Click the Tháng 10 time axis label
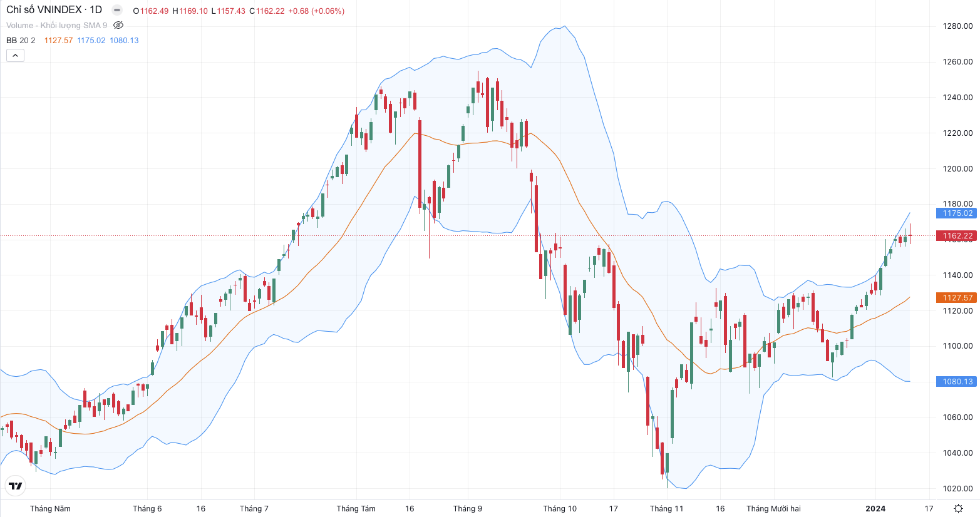 pos(560,508)
